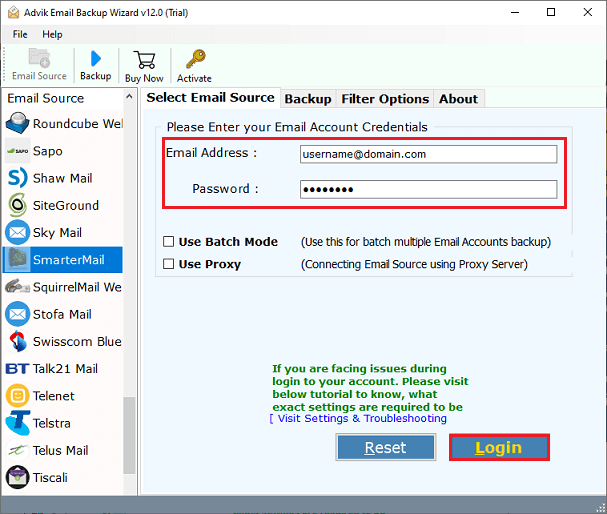The height and width of the screenshot is (514, 607).
Task: Open Buy Now shopping cart icon
Action: click(x=144, y=60)
